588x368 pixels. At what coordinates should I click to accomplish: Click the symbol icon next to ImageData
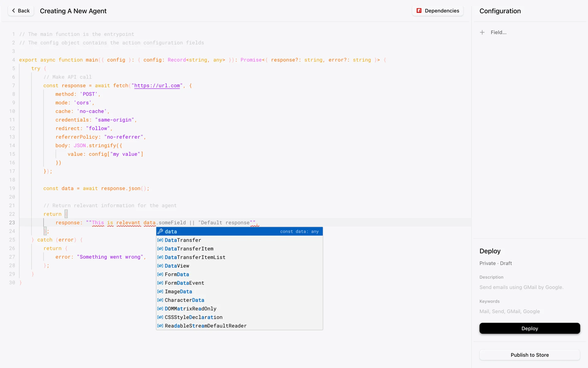pos(160,292)
